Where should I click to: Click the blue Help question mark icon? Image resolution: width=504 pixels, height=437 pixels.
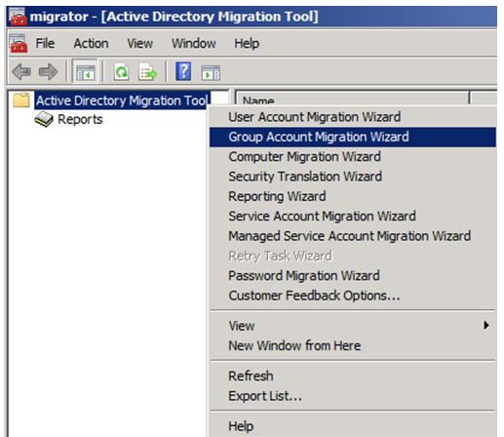pos(183,71)
